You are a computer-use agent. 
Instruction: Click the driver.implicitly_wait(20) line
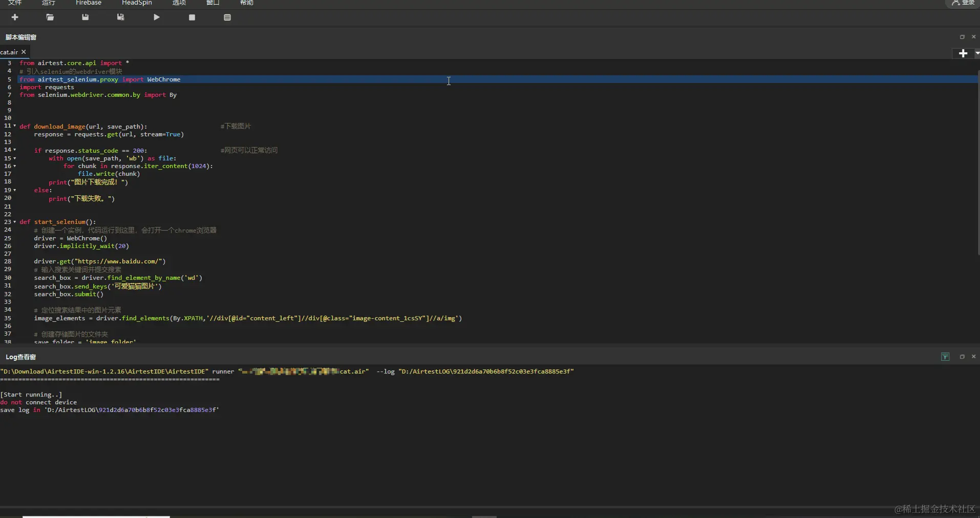[81, 246]
